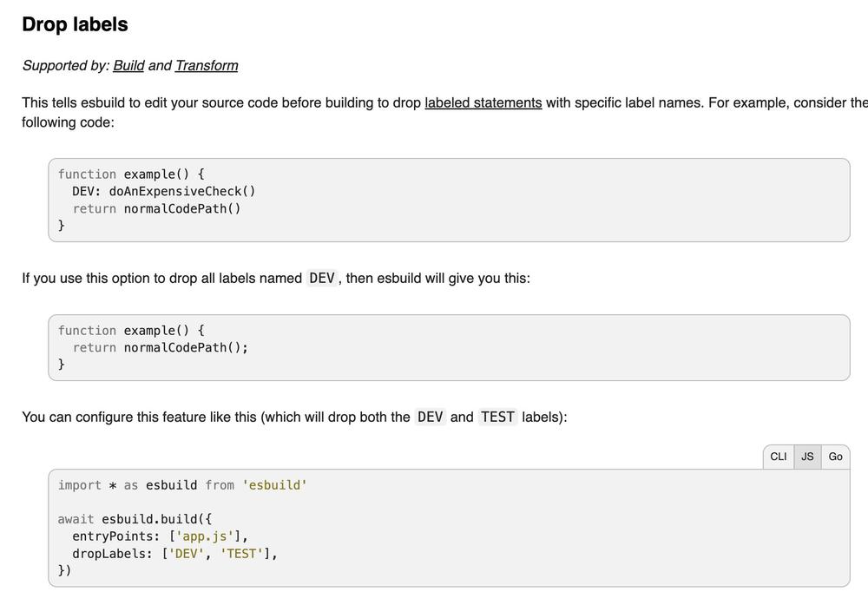Follow the labeled statements link
Screen dimensions: 868x605
[483, 103]
